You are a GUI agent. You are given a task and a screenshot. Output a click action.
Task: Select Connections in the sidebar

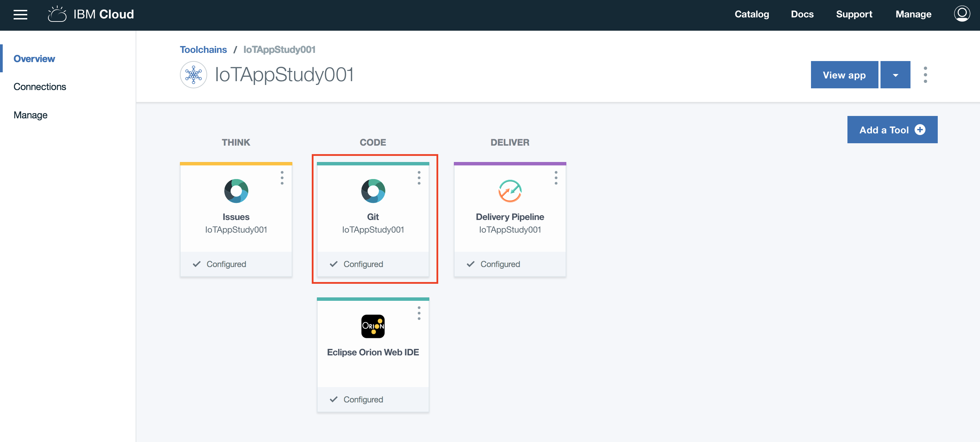(x=40, y=87)
